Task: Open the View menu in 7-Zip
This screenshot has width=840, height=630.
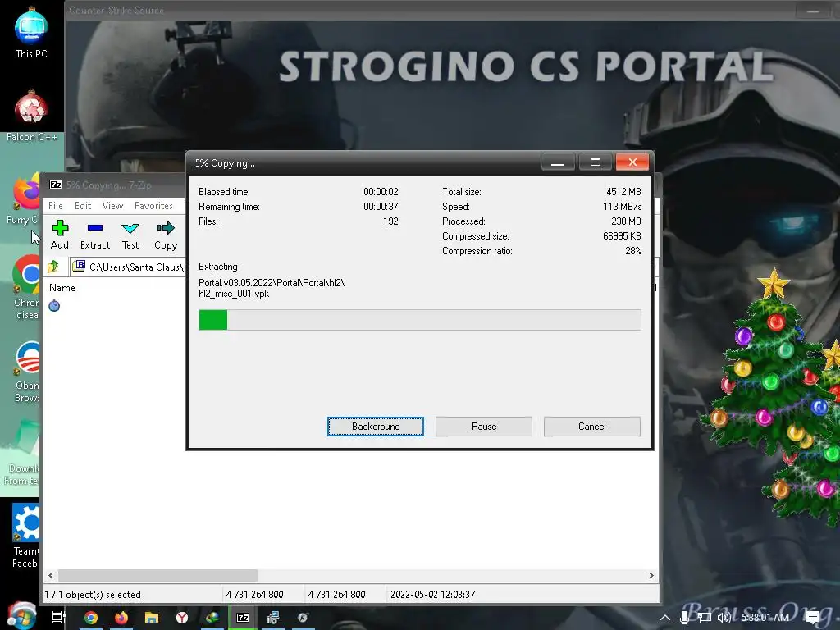Action: coord(112,206)
